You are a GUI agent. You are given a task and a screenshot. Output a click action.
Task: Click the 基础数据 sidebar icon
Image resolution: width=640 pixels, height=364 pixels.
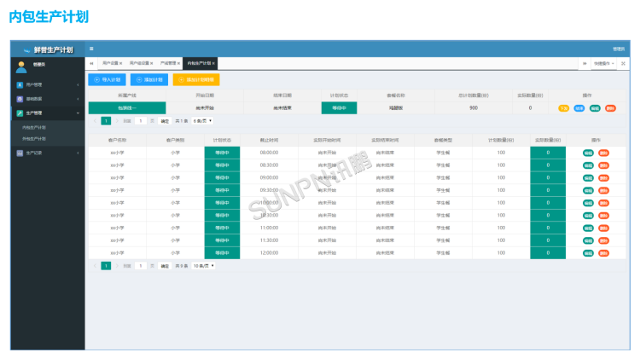coord(20,99)
